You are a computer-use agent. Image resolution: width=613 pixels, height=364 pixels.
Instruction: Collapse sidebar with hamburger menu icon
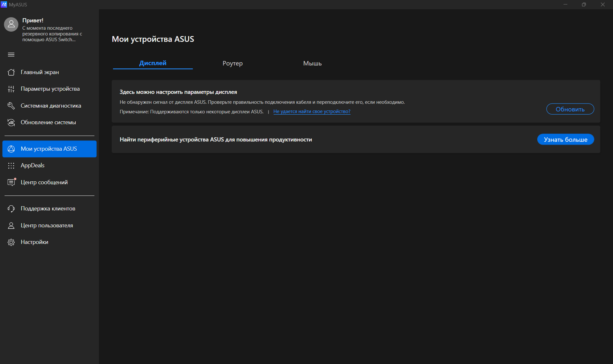coord(11,55)
